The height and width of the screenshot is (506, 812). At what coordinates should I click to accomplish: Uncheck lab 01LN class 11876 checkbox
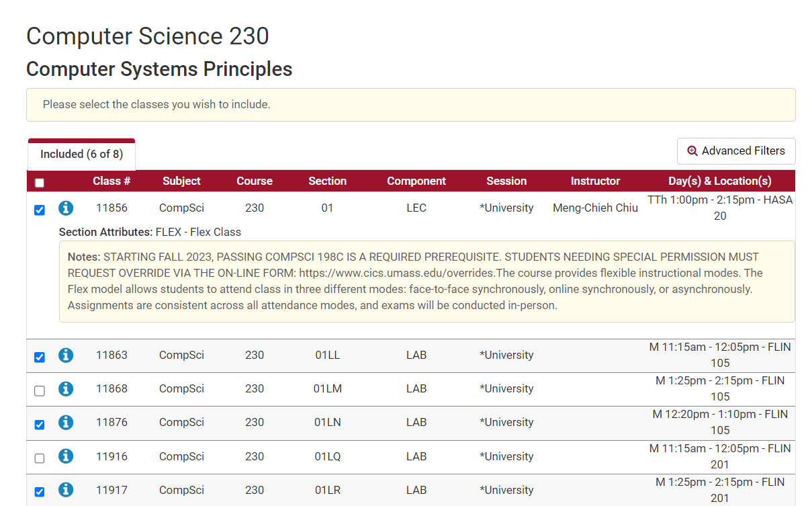coord(40,425)
